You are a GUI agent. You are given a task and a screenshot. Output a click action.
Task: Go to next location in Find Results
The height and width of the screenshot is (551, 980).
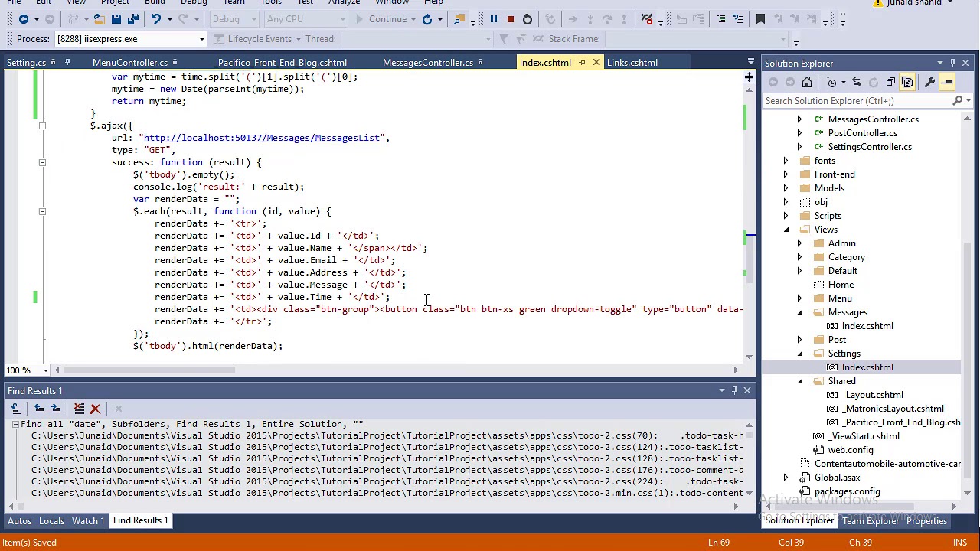click(56, 409)
